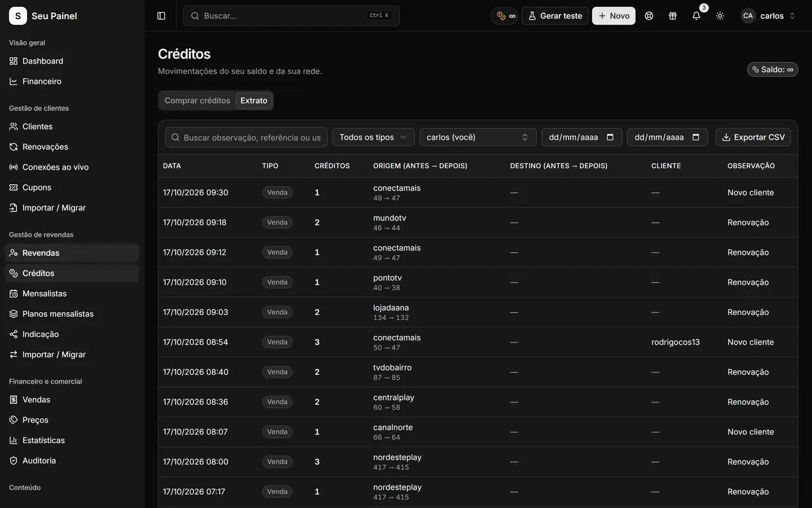The height and width of the screenshot is (508, 812).
Task: Expand the Todos os tipos dropdown
Action: (373, 137)
